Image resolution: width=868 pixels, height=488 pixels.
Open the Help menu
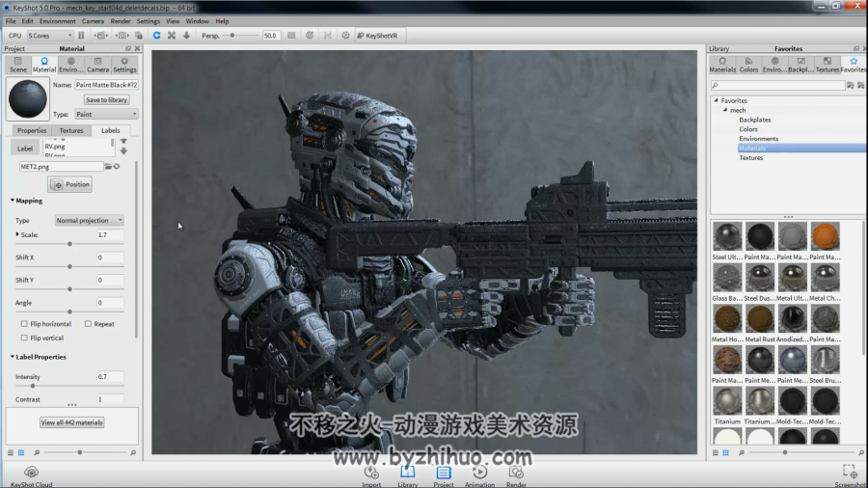coord(222,21)
